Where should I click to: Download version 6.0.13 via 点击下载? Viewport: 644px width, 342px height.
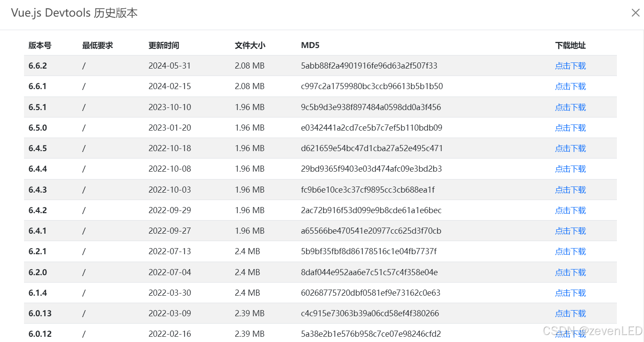point(570,314)
